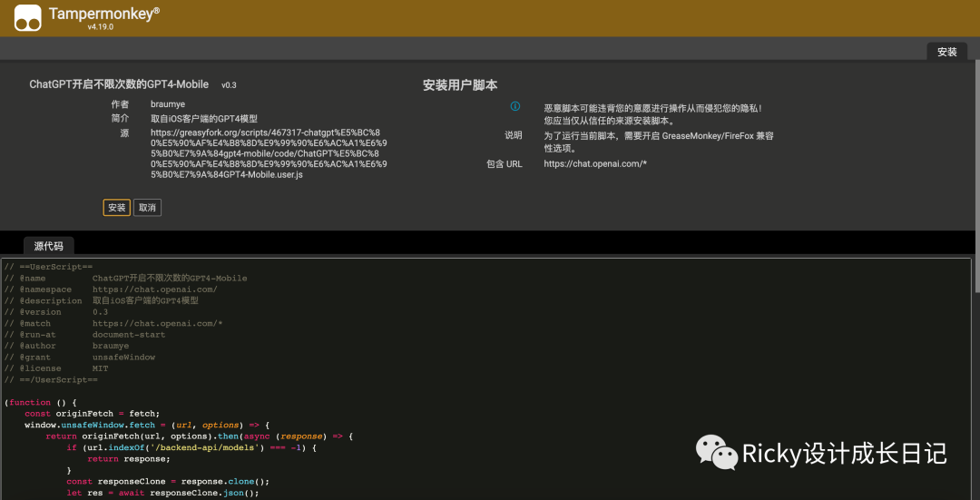Click the 包含 URL label
The image size is (980, 500).
[x=505, y=163]
